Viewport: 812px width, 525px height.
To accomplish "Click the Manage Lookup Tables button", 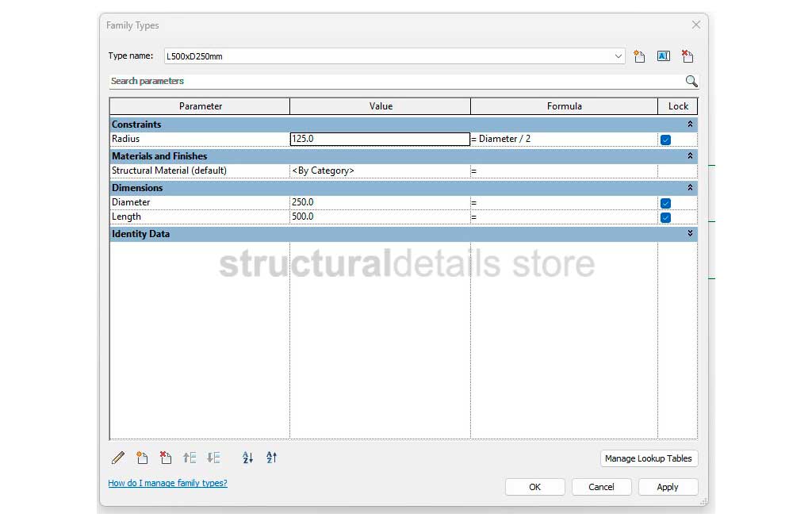I will (x=649, y=458).
